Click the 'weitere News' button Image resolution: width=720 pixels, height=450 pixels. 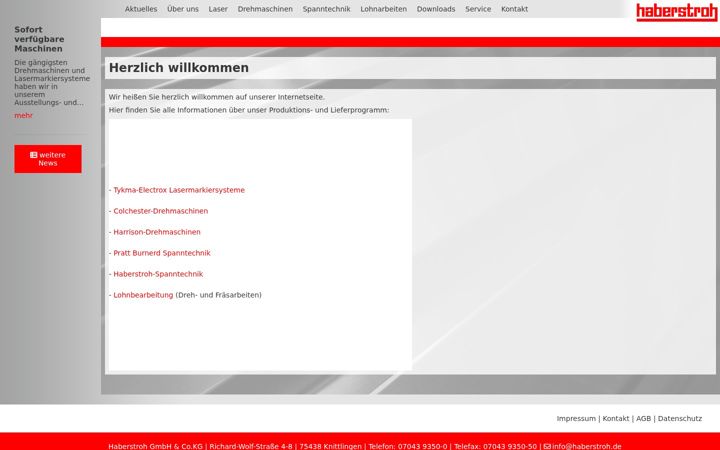(x=48, y=159)
